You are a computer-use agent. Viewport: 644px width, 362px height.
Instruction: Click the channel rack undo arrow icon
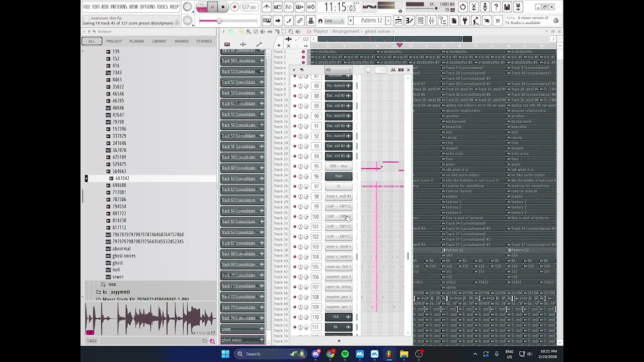point(301,70)
